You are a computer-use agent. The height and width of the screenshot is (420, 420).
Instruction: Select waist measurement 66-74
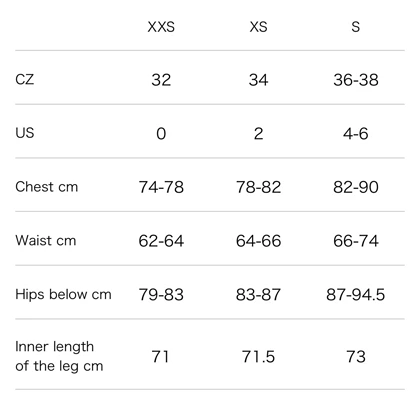point(356,241)
